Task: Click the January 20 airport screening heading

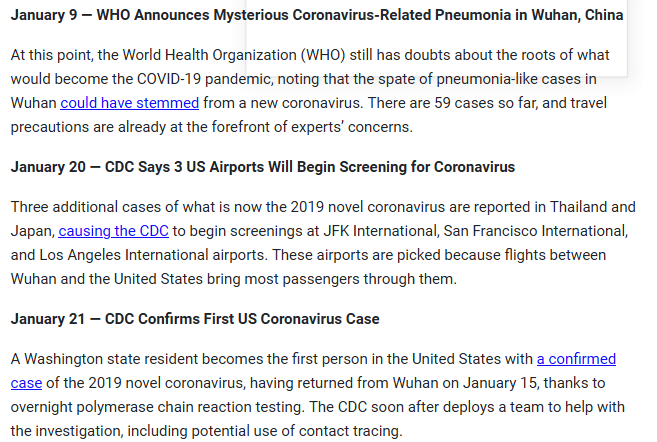Action: pos(262,167)
